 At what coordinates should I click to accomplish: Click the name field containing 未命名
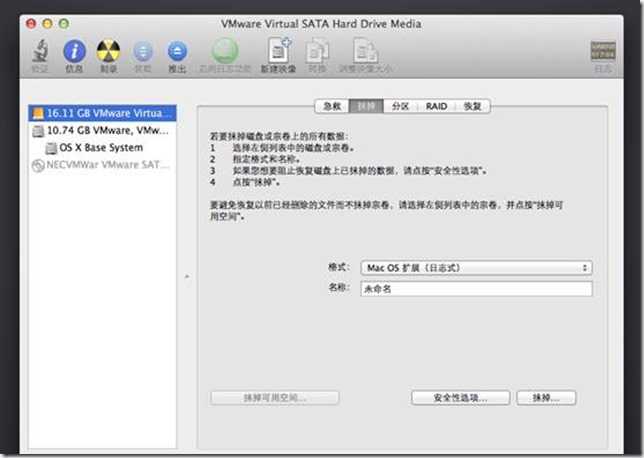click(476, 289)
